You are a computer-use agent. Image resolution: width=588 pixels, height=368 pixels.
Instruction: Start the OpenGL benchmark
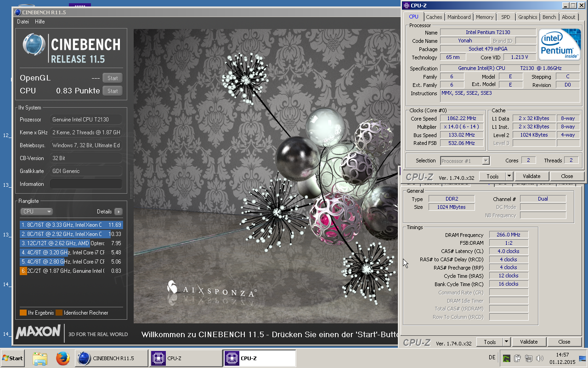(x=113, y=78)
